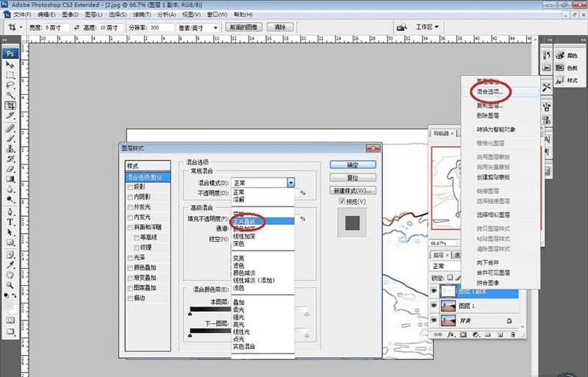Select the Healing Brush tool
This screenshot has width=588, height=377.
[x=10, y=129]
